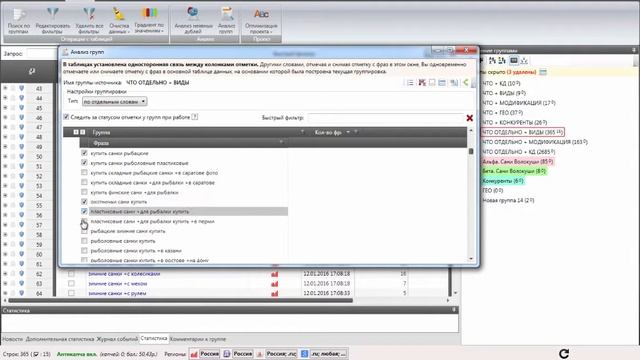640x360 pixels.
Task: Click the Быстрый фильтр input field
Action: tap(385, 118)
